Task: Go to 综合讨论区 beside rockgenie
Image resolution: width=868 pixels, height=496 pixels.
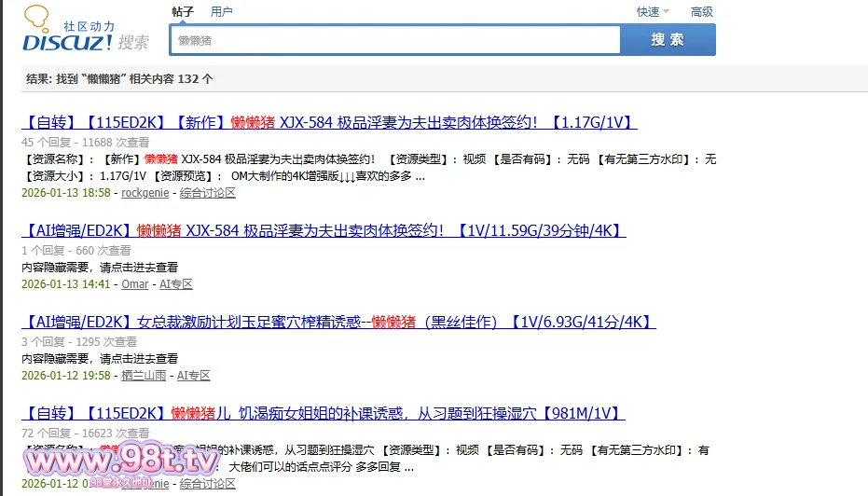Action: 208,193
